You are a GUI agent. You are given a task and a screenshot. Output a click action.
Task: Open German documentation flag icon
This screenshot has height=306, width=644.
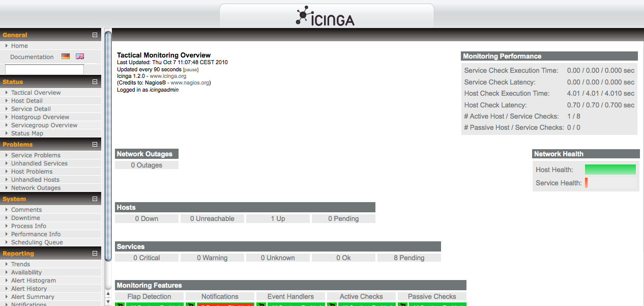coord(65,57)
